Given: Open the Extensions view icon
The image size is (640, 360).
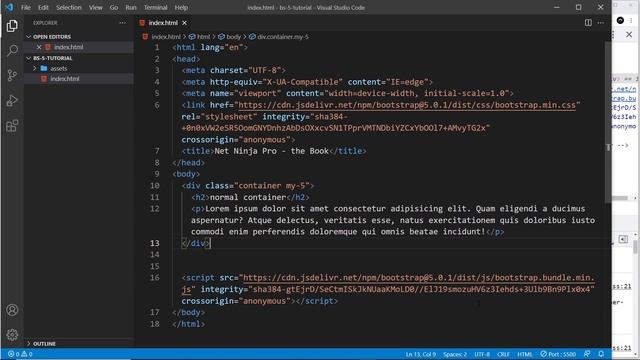Looking at the screenshot, I should coord(12,126).
